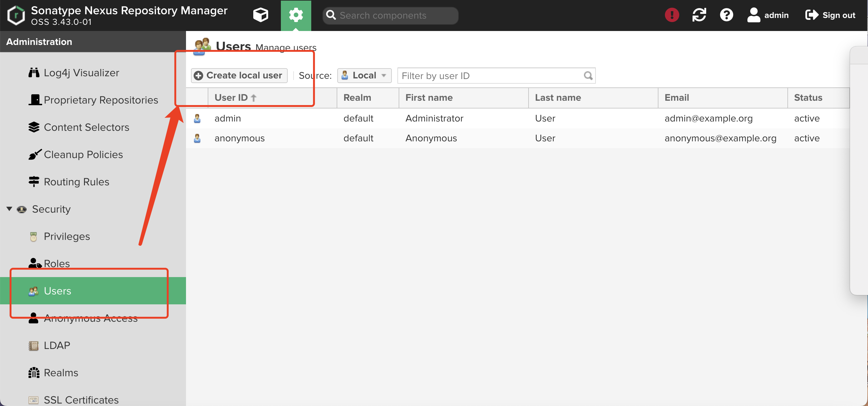The width and height of the screenshot is (868, 406).
Task: Sort by First name column
Action: (x=464, y=98)
